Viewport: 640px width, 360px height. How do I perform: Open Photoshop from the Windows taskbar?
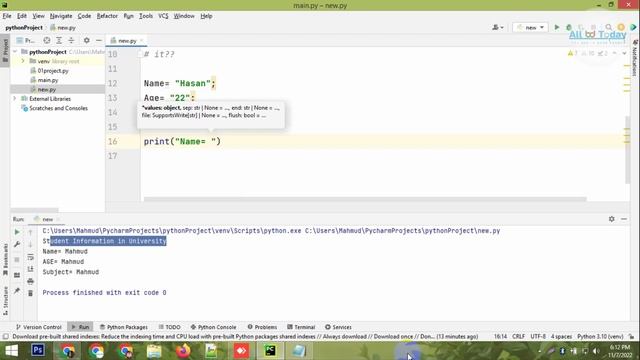(x=38, y=351)
